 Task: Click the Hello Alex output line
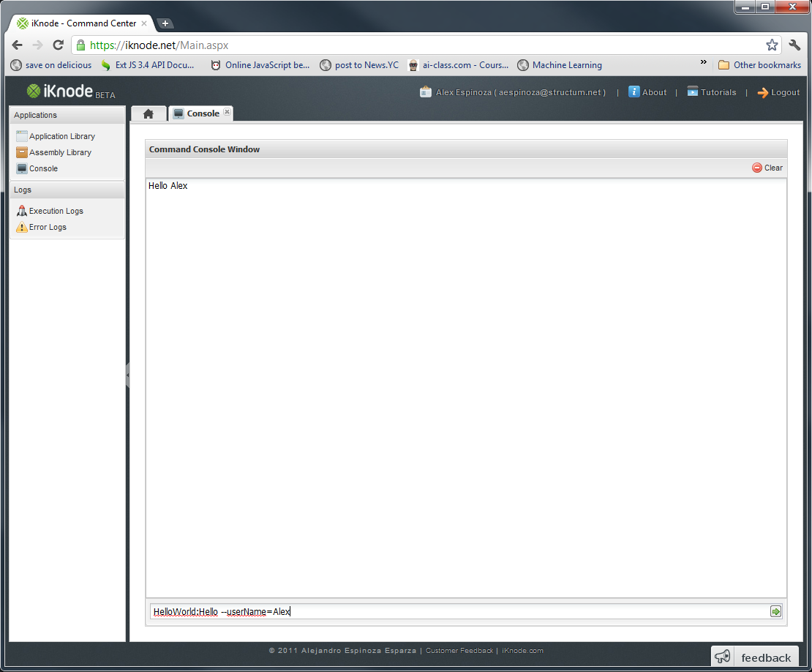(x=168, y=185)
